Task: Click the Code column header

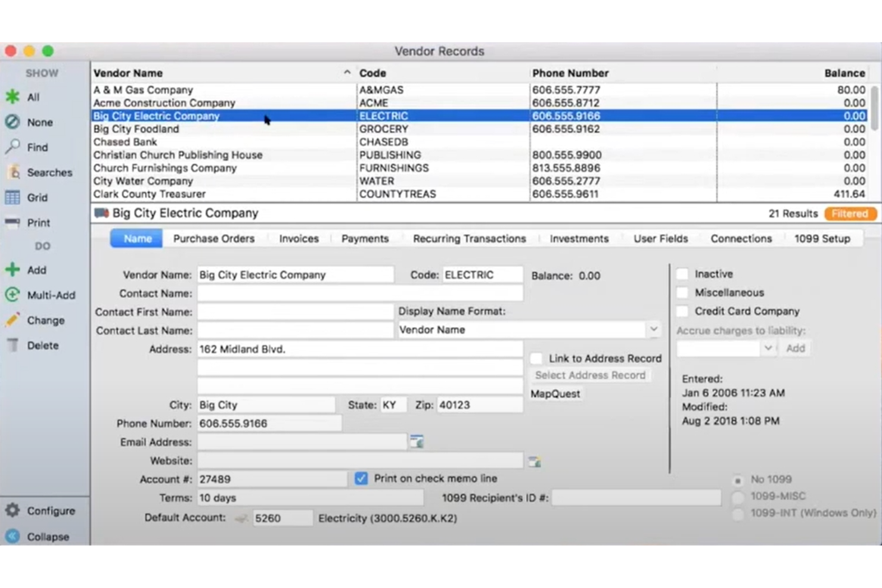Action: [443, 73]
